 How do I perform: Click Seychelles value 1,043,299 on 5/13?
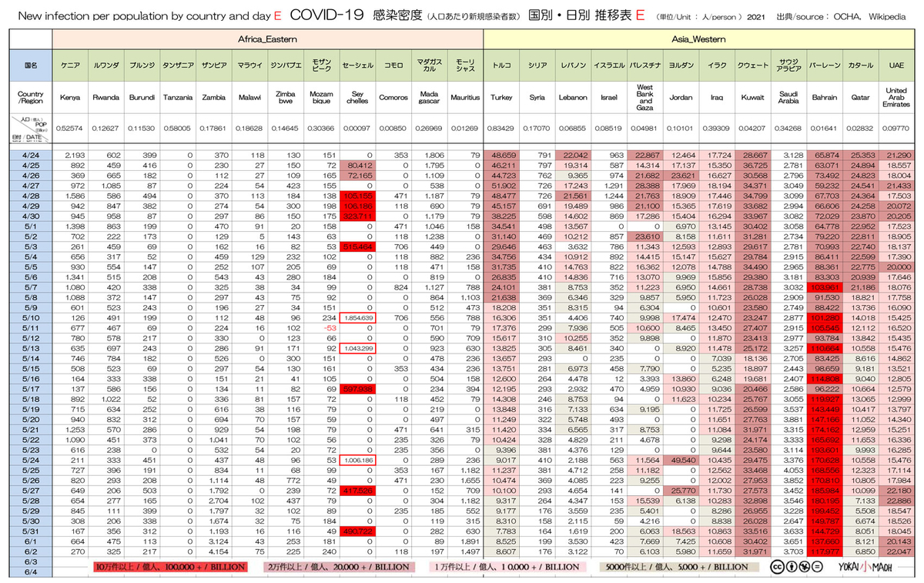(x=357, y=348)
